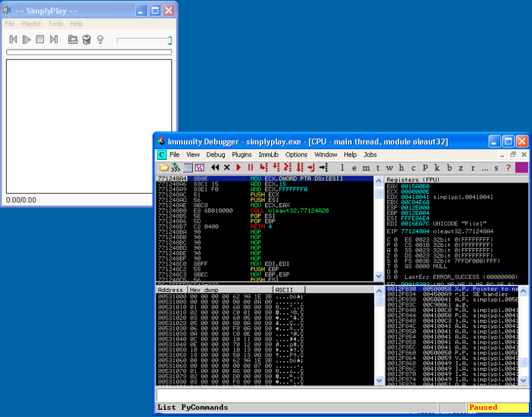Image resolution: width=532 pixels, height=417 pixels.
Task: Show the Log window with the 'l' button
Action: pyautogui.click(x=342, y=168)
